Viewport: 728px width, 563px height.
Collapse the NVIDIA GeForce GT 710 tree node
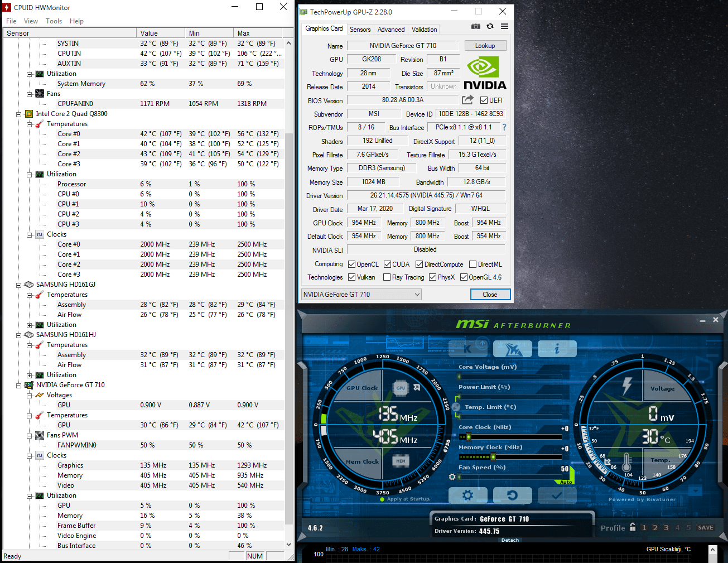tap(18, 385)
